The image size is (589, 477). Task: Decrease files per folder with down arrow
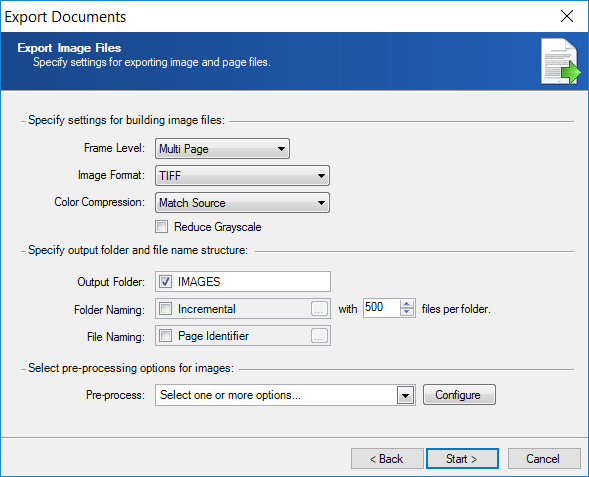click(407, 312)
